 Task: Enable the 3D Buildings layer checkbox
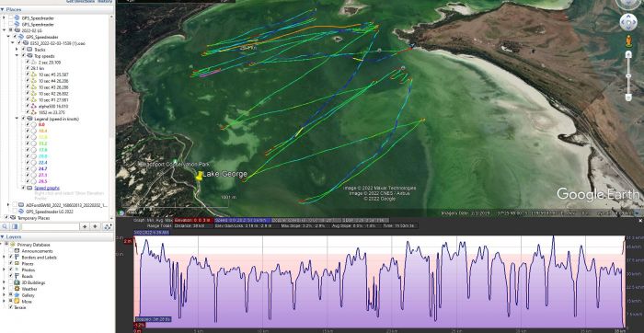click(11, 282)
